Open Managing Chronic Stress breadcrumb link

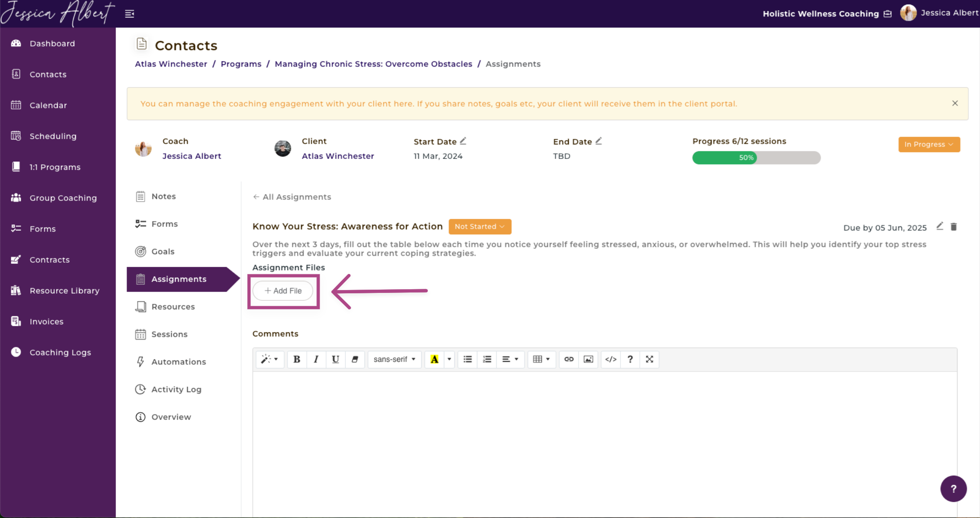373,64
